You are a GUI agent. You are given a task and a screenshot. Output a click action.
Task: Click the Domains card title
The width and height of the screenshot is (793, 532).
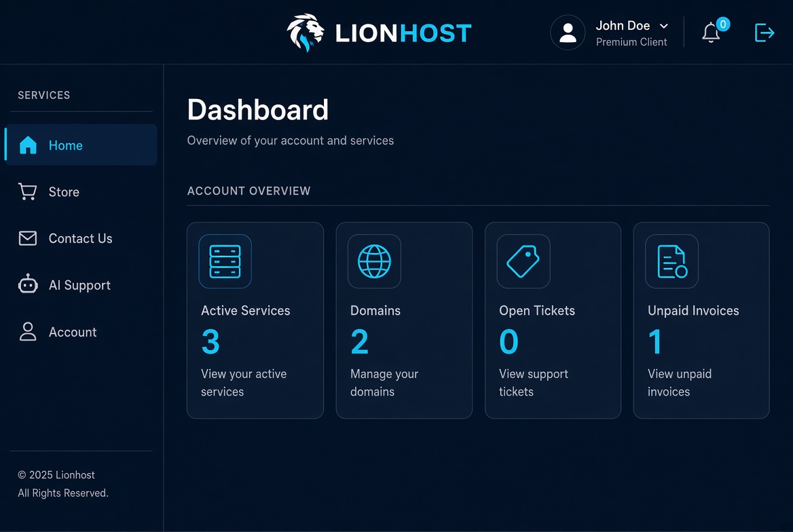[375, 311]
